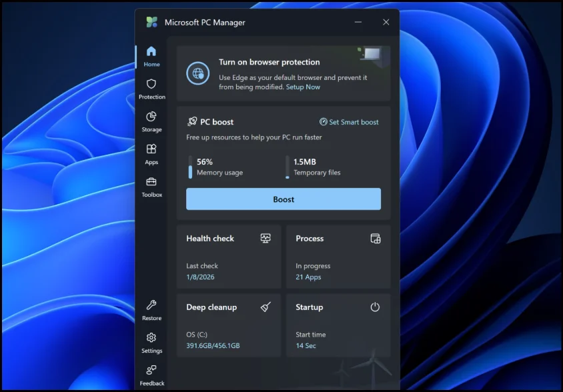This screenshot has width=563, height=392.
Task: Open the Restore wrench icon
Action: pos(151,305)
